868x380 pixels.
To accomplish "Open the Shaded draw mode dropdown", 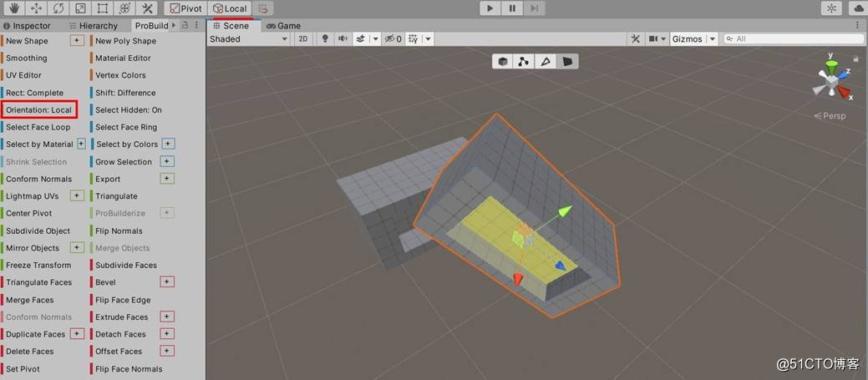I will click(x=249, y=38).
